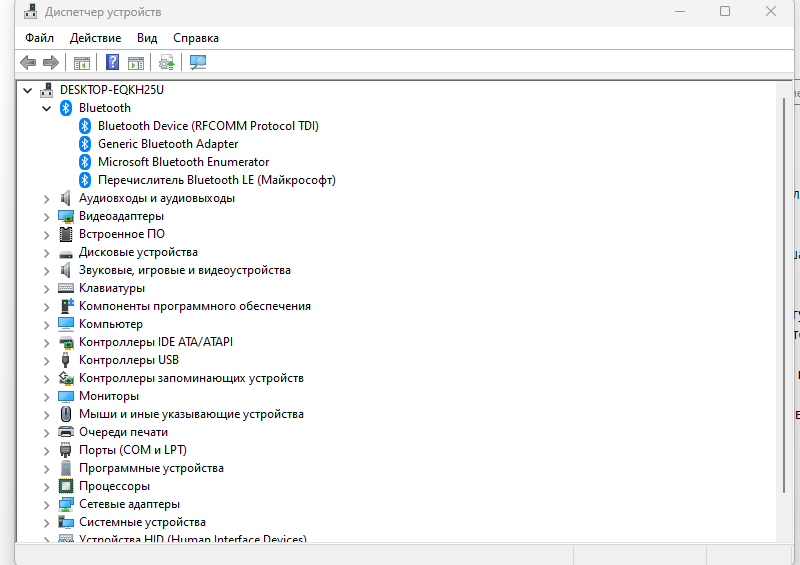Expand the Сетевые адаптеры category
Viewport: 800px width, 565px height.
[x=46, y=505]
